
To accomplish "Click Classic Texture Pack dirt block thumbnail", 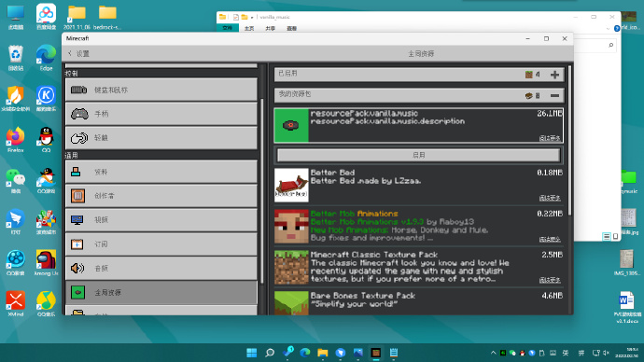I will 291,267.
